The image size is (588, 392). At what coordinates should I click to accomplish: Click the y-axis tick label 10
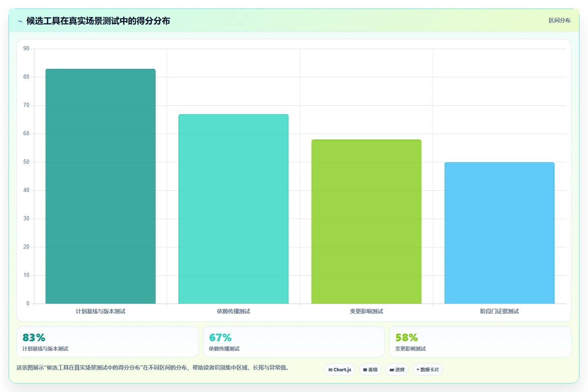tap(26, 275)
